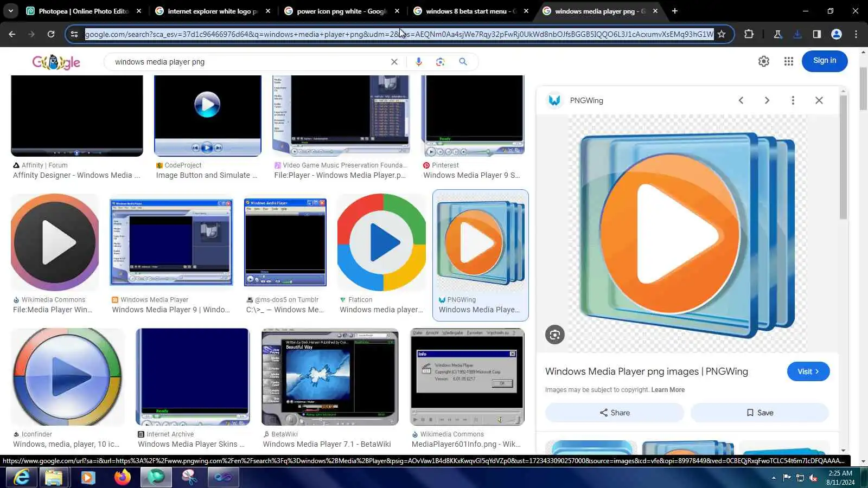Start a voice search with the microphone
The height and width of the screenshot is (488, 868).
click(x=418, y=62)
